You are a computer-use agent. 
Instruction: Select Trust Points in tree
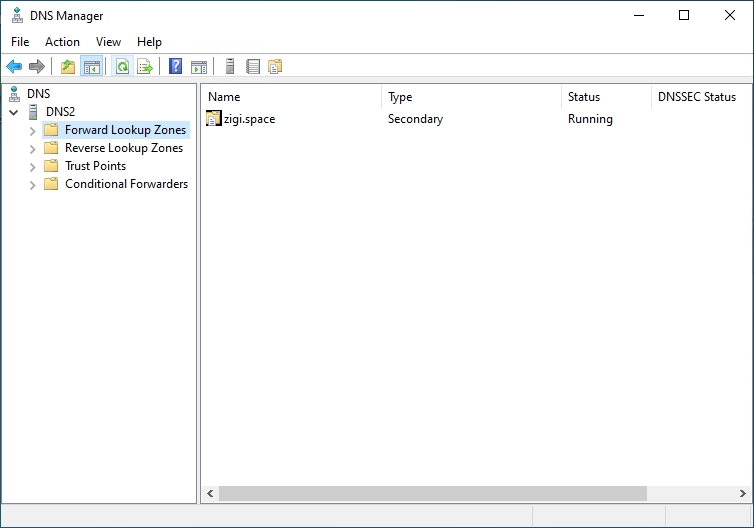96,166
